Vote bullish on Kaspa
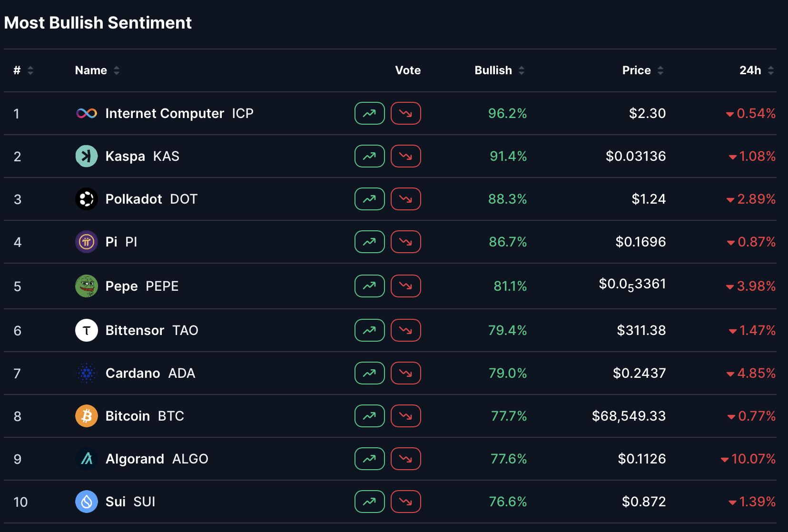Viewport: 788px width, 532px height. 369,156
